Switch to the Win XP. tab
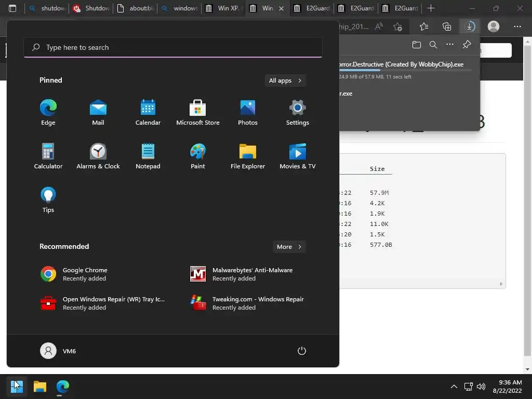The width and height of the screenshot is (532, 399). [x=223, y=8]
